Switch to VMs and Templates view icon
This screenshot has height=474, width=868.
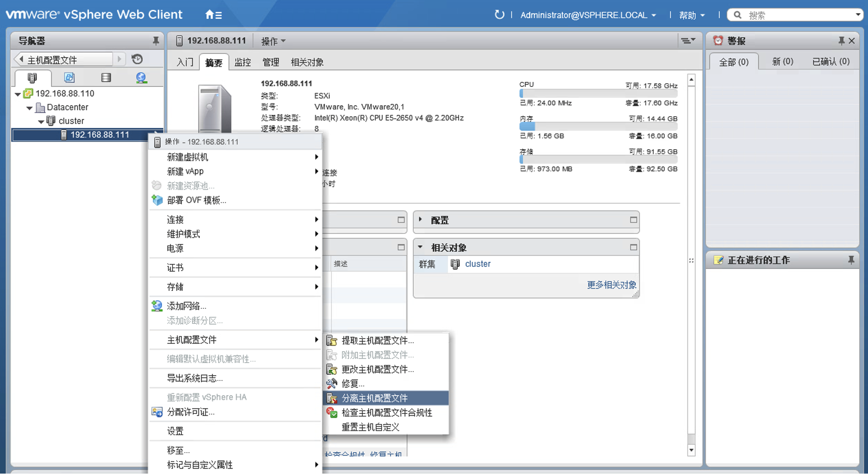pyautogui.click(x=69, y=78)
